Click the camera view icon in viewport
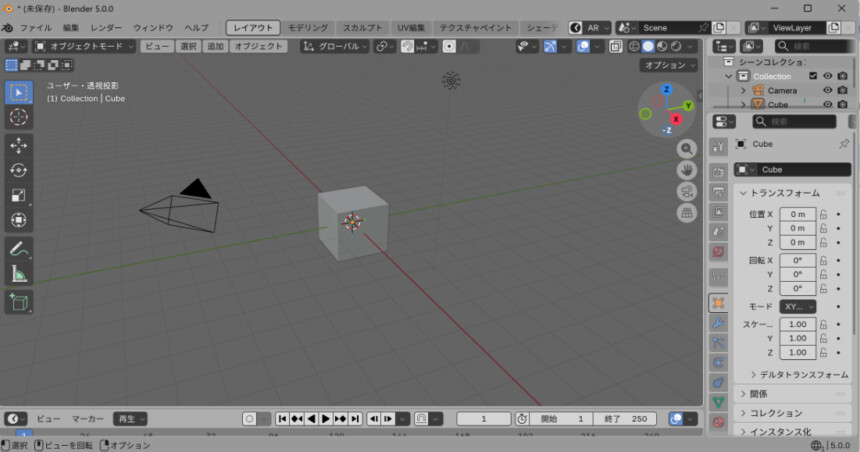860x452 pixels. point(687,191)
